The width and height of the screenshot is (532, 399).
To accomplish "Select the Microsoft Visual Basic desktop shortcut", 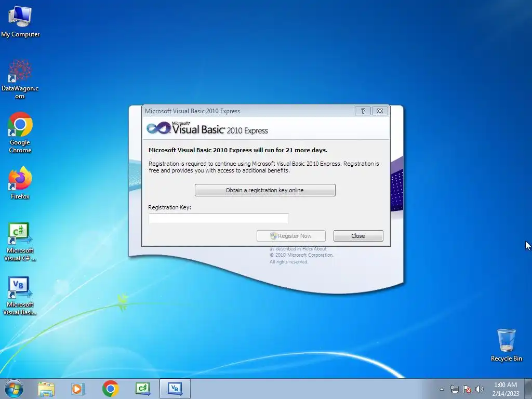I will click(20, 296).
